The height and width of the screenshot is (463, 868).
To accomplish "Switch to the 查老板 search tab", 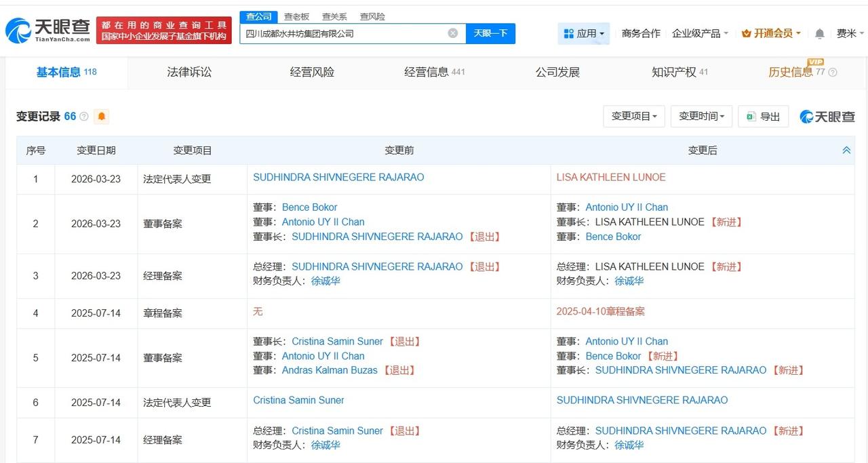I will [x=296, y=16].
